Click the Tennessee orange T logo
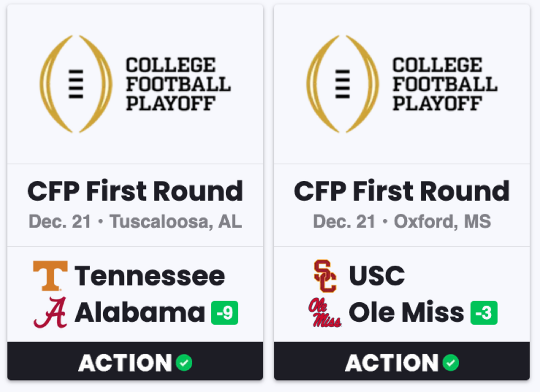 50,276
